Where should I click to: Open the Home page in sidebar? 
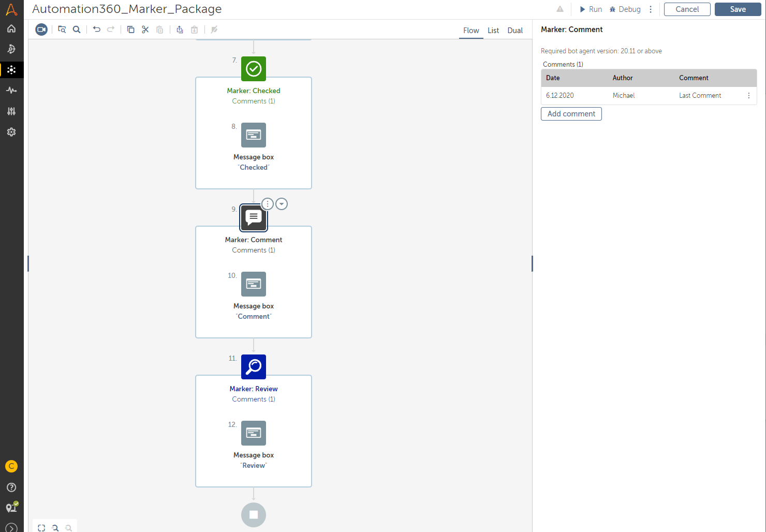11,28
